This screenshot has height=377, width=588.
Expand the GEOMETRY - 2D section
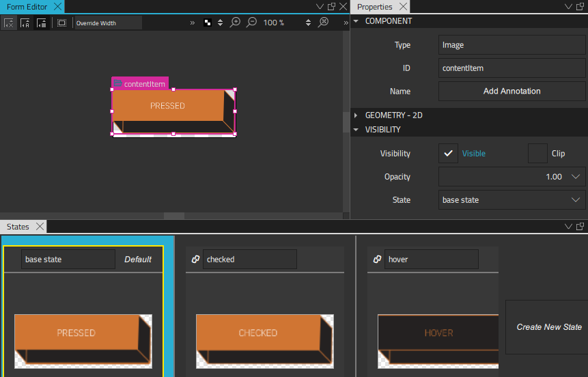click(356, 115)
